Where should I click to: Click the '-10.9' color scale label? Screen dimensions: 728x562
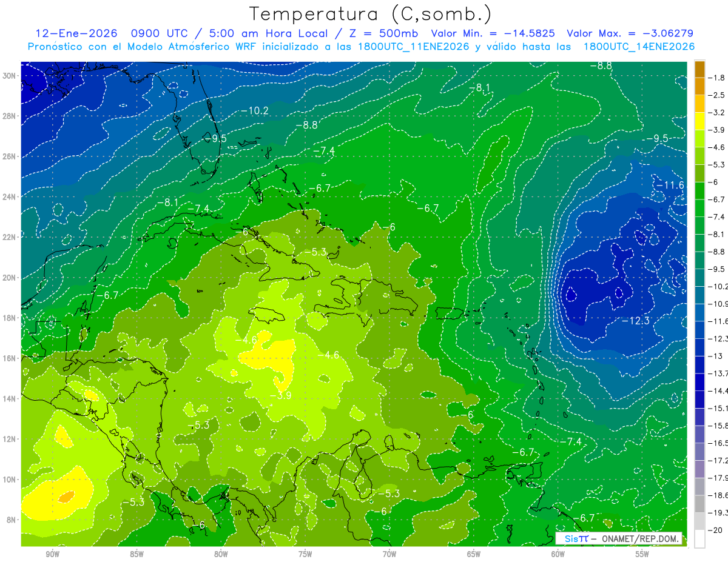[718, 304]
